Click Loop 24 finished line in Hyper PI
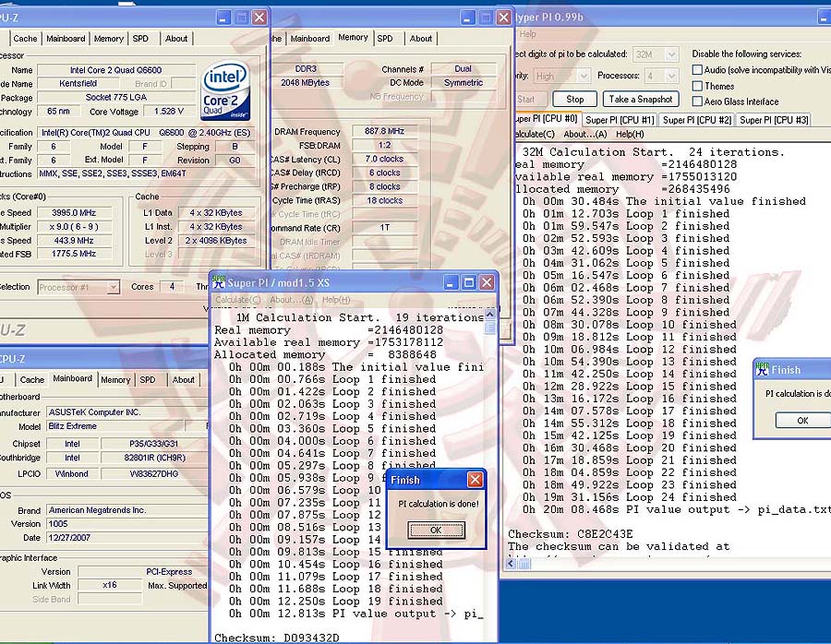Image resolution: width=831 pixels, height=644 pixels. pos(630,497)
